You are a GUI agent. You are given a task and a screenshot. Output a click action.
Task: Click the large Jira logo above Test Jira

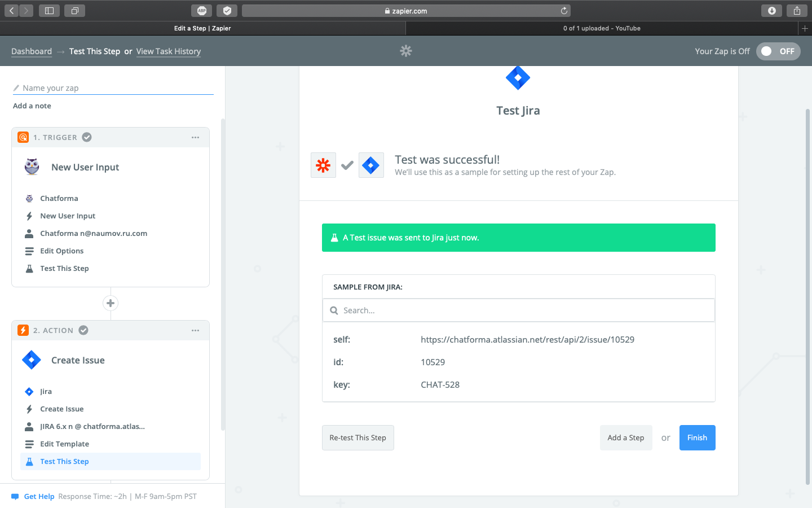point(518,78)
